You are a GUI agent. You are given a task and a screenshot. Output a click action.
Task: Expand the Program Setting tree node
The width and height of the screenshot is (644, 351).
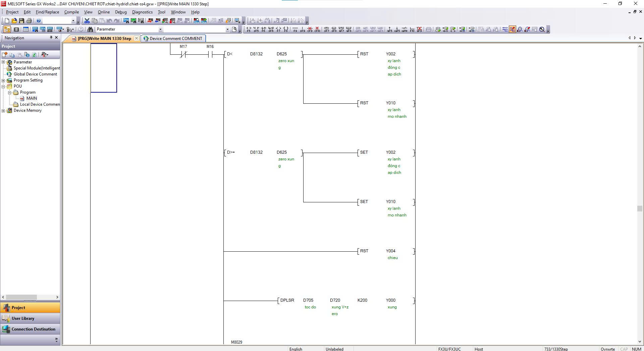[3, 80]
